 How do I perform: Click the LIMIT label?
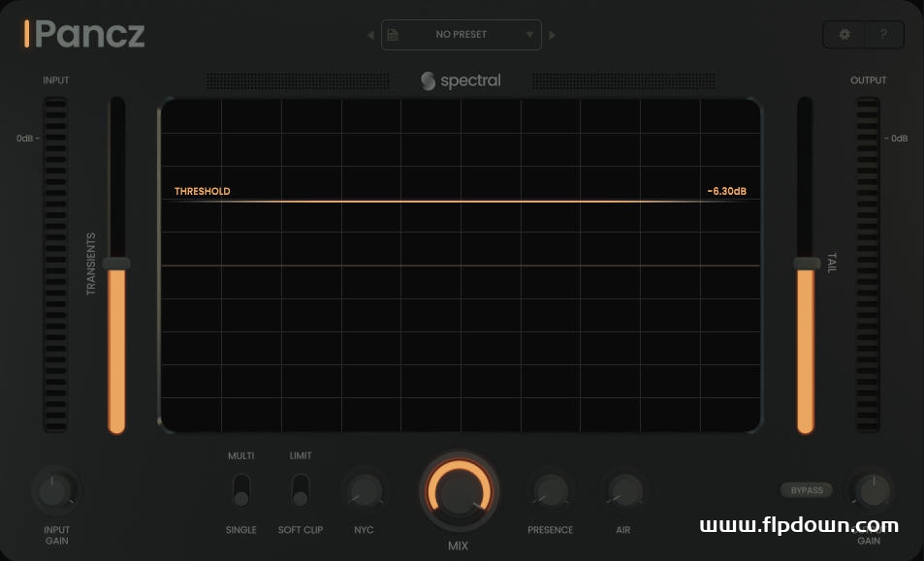pos(301,455)
